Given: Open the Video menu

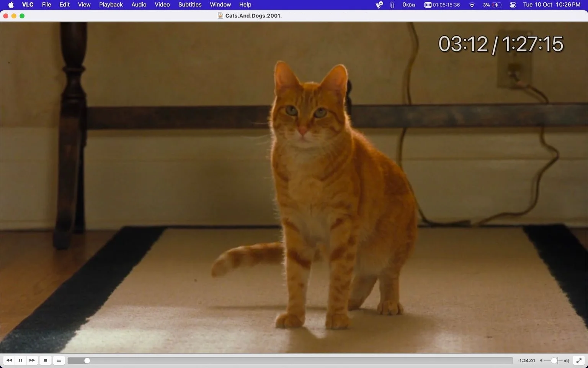Looking at the screenshot, I should [x=162, y=5].
